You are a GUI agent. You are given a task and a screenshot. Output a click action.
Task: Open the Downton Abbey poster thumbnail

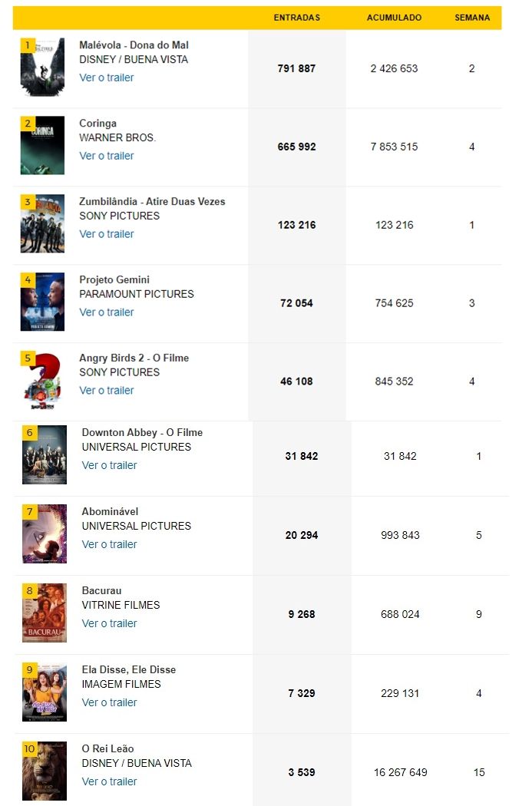tap(45, 455)
